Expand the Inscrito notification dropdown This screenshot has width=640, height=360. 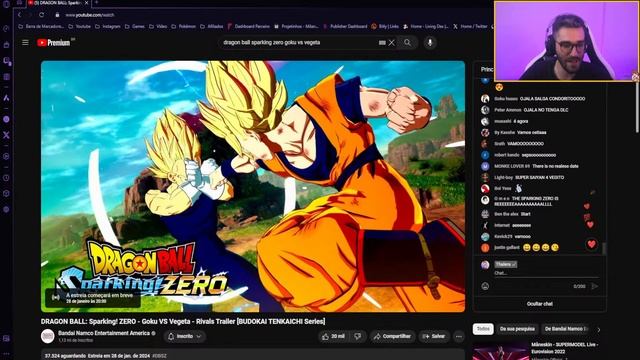(x=185, y=336)
